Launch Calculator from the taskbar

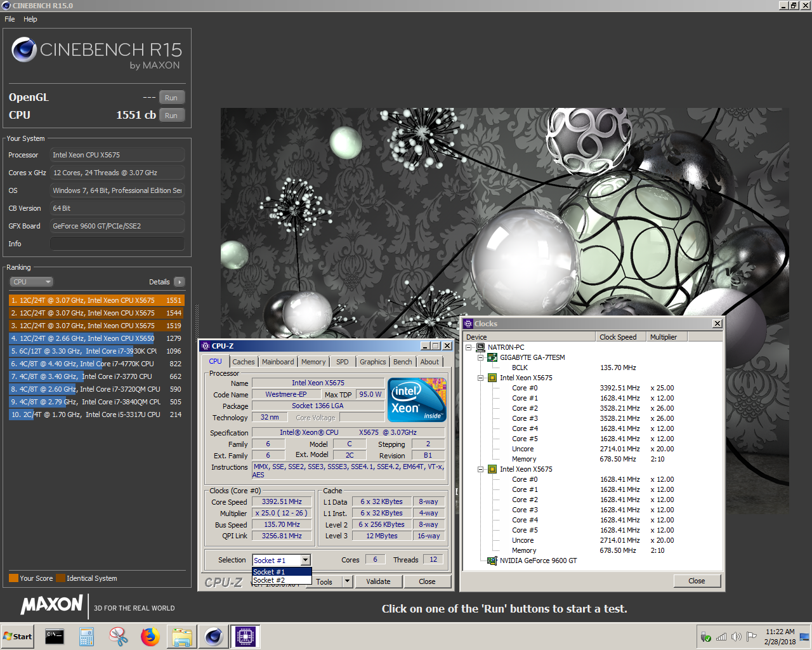click(87, 636)
